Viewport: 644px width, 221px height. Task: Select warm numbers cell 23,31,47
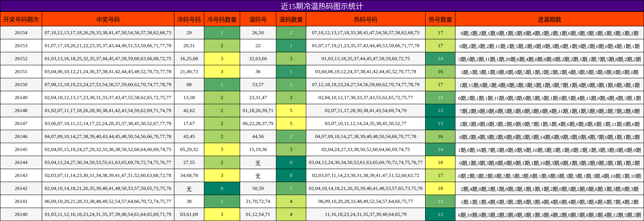258,98
